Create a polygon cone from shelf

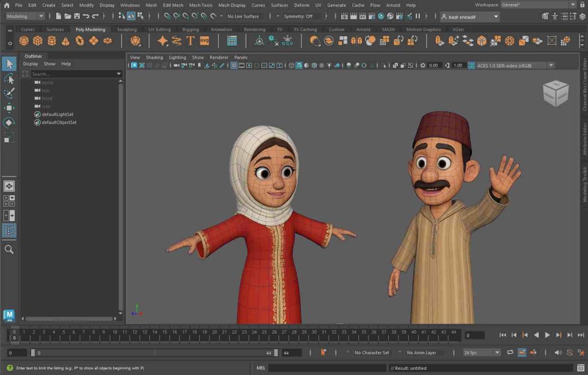click(65, 41)
